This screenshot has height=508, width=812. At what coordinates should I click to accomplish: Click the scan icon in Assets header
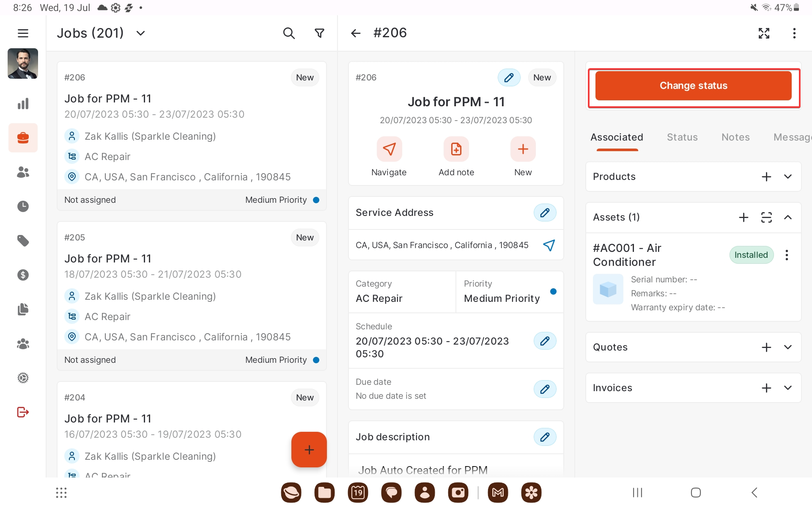pos(766,217)
